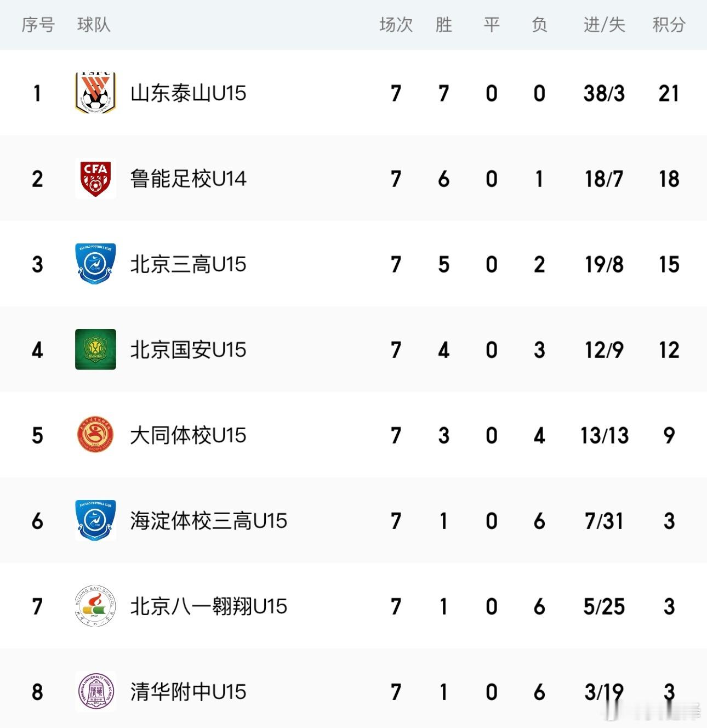Click the 场次 column header

coord(396,25)
